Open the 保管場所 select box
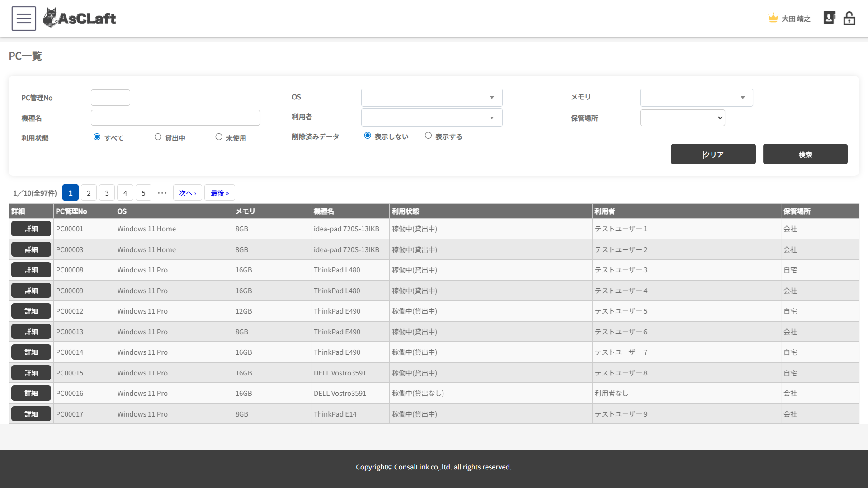Viewport: 868px width, 488px height. tap(682, 118)
